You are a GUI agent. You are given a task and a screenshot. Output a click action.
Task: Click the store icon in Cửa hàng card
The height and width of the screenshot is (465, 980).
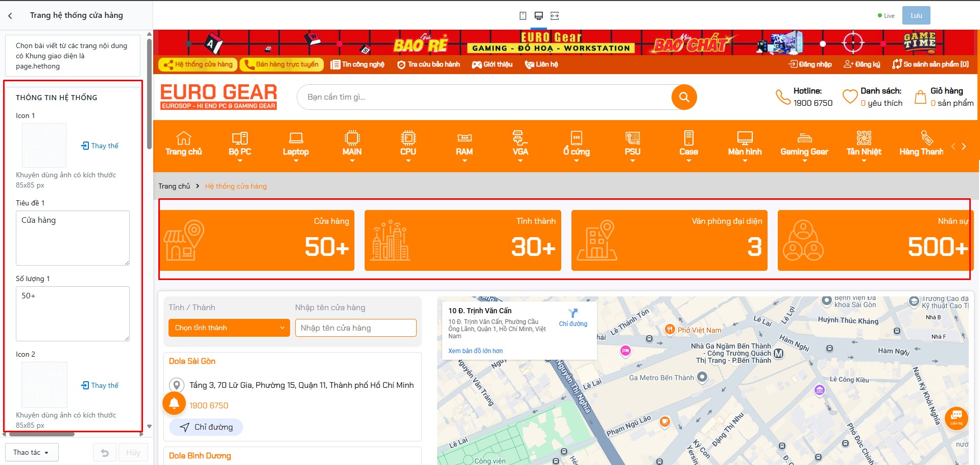(x=184, y=240)
